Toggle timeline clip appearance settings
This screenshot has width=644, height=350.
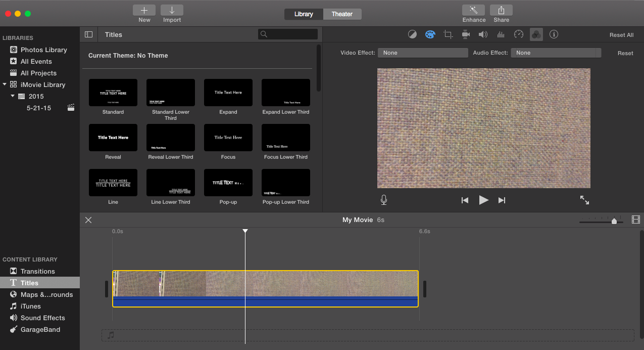[636, 220]
